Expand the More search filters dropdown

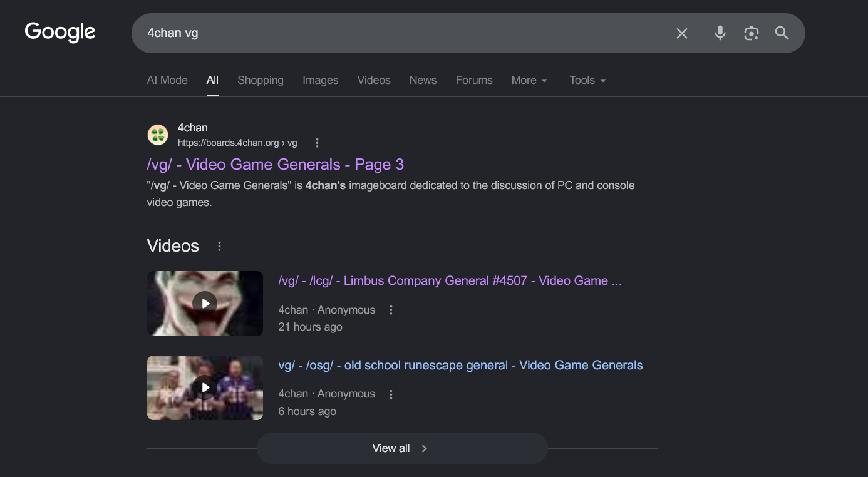529,80
